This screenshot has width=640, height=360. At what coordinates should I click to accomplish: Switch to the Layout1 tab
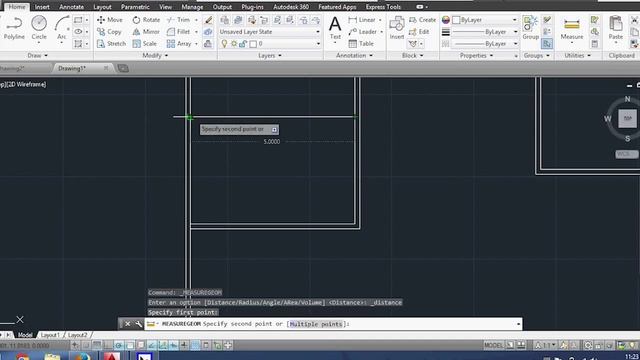coord(50,335)
